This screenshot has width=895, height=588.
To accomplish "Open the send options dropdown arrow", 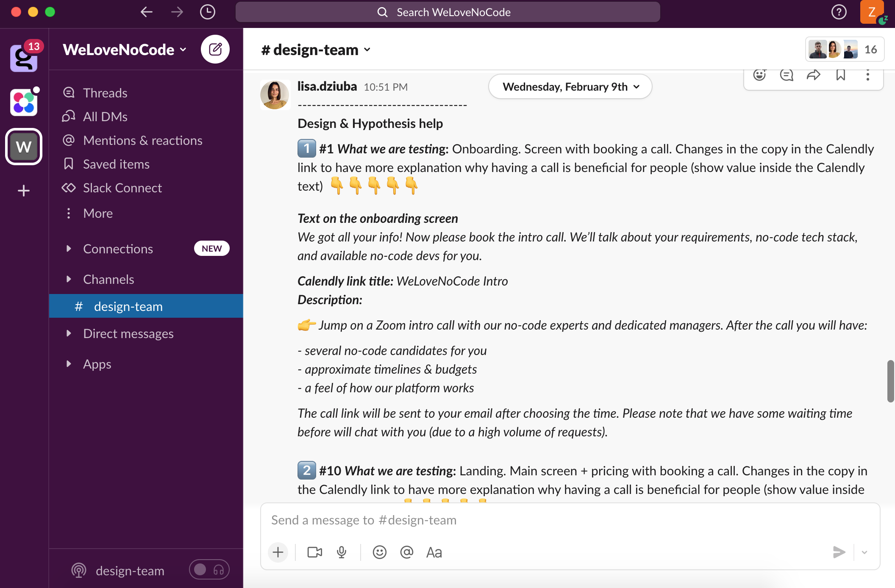I will (864, 552).
